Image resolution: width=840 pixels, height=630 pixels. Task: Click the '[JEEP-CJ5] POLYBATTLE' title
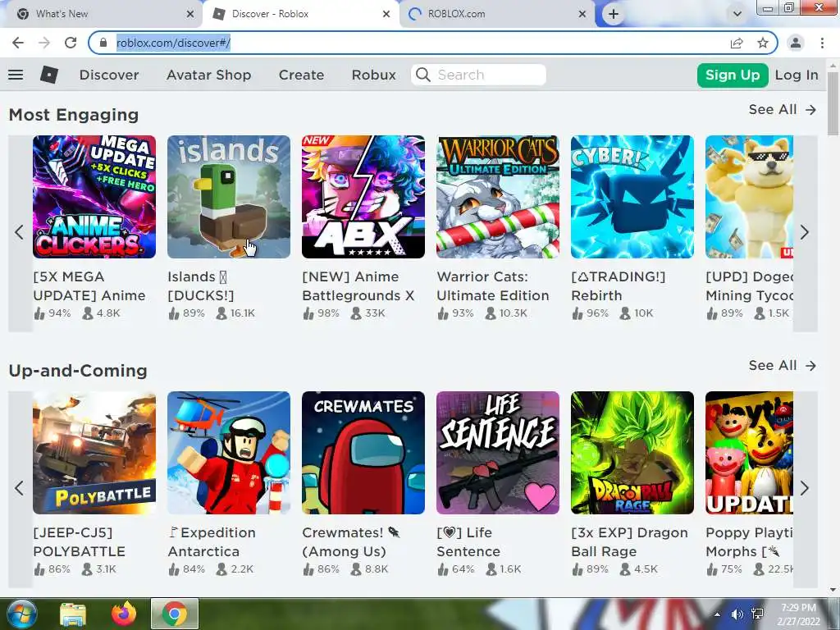79,542
